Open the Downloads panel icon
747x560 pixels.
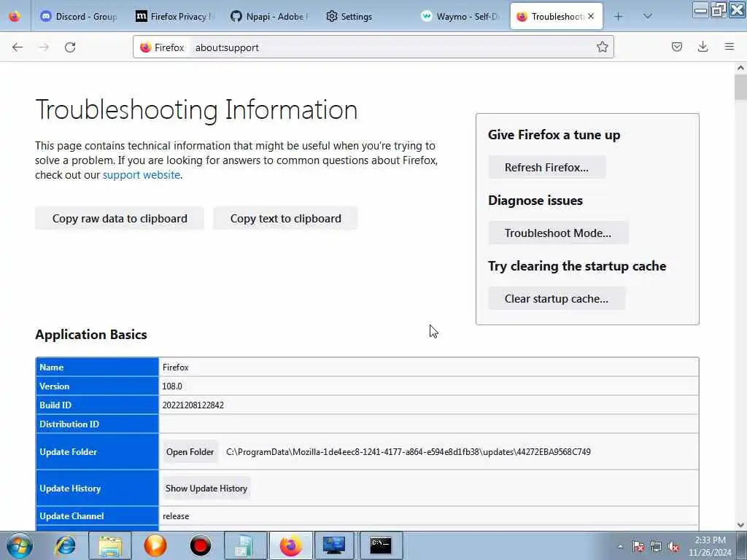click(x=703, y=47)
